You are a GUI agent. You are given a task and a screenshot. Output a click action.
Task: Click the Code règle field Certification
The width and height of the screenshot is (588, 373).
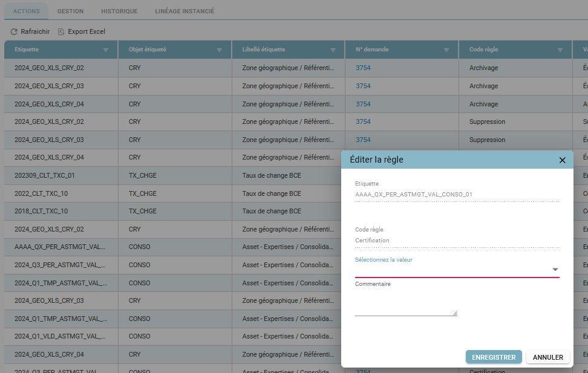457,241
